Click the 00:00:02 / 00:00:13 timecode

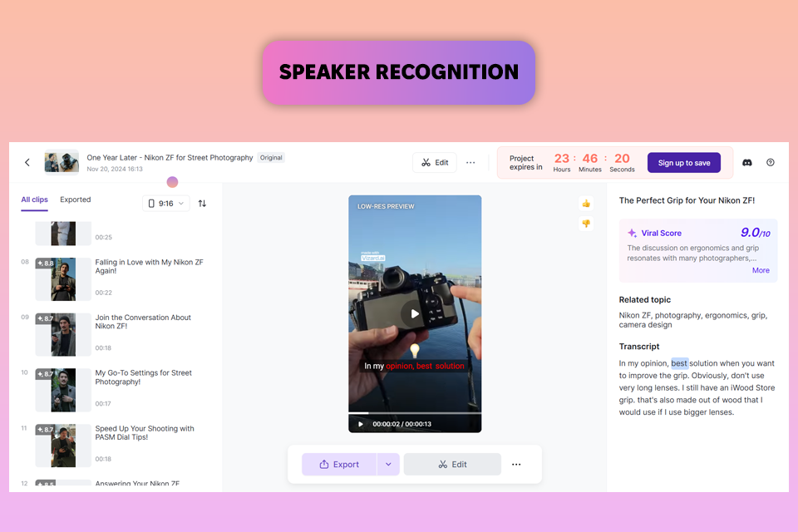click(401, 424)
